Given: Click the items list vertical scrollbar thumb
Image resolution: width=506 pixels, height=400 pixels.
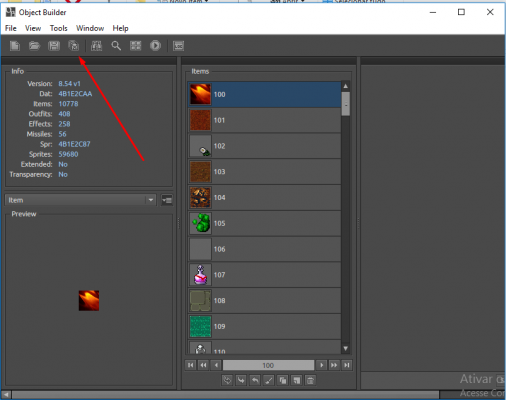Looking at the screenshot, I should [346, 104].
